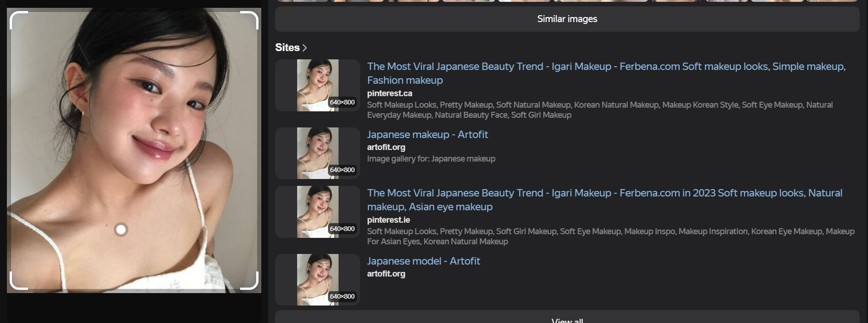868x323 pixels.
Task: Open the Igari Makeup title ending in Asian eye makeup
Action: [x=604, y=200]
